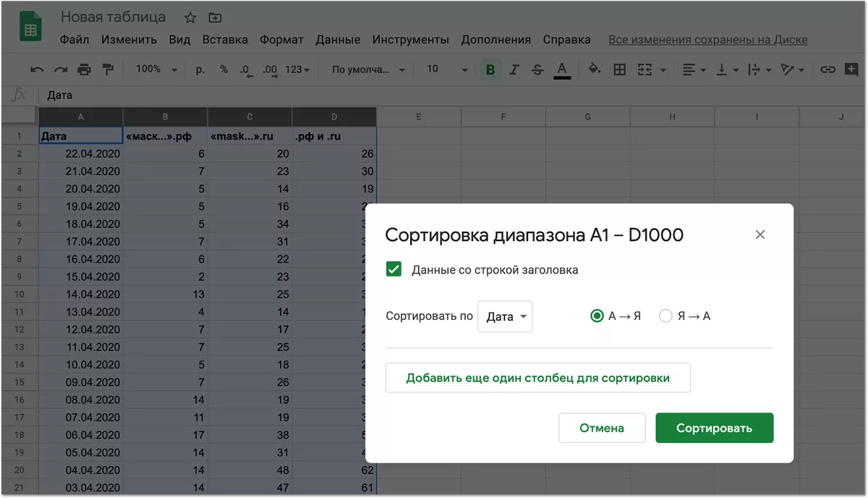
Task: Open the cell borders icon
Action: point(619,69)
